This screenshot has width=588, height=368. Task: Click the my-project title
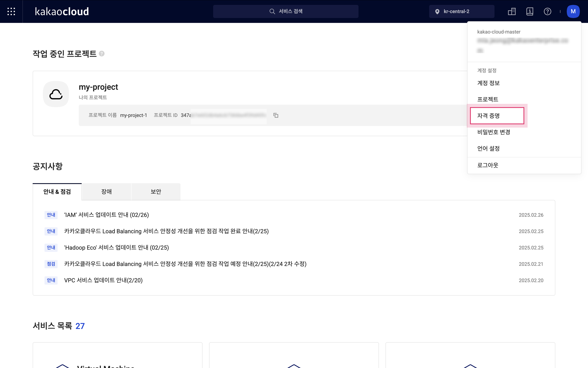98,87
